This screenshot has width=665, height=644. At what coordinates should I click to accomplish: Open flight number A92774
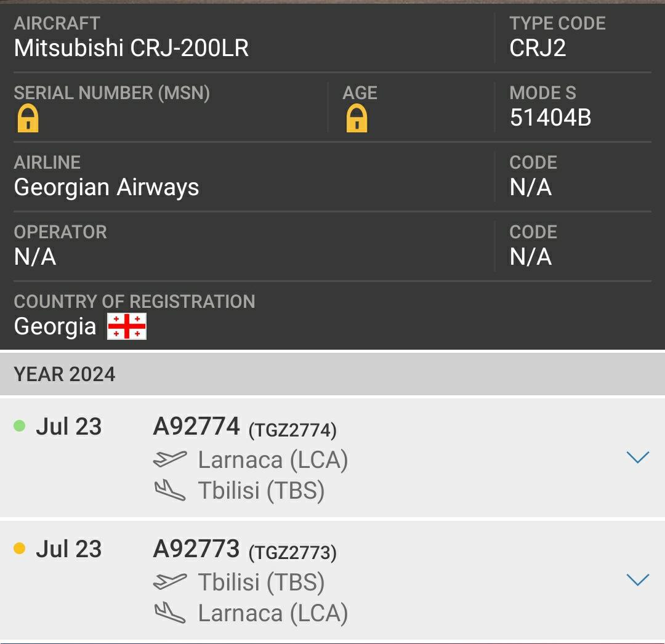pyautogui.click(x=196, y=426)
